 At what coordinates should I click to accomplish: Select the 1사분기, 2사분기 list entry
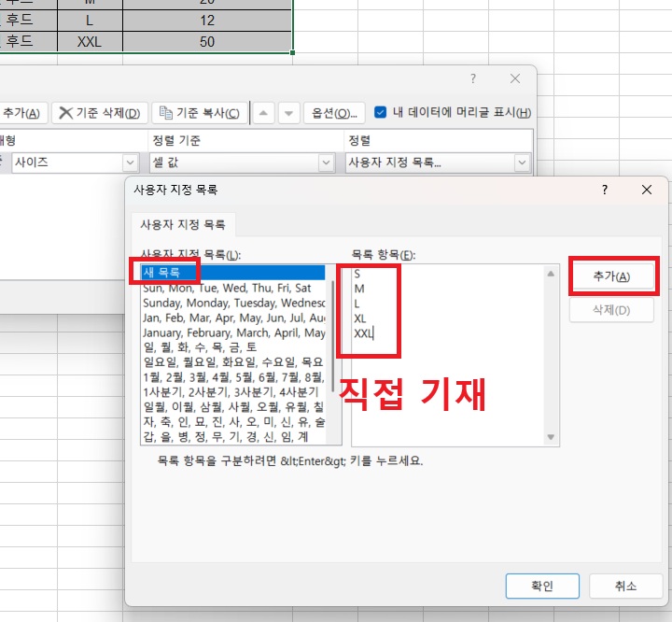pyautogui.click(x=232, y=391)
